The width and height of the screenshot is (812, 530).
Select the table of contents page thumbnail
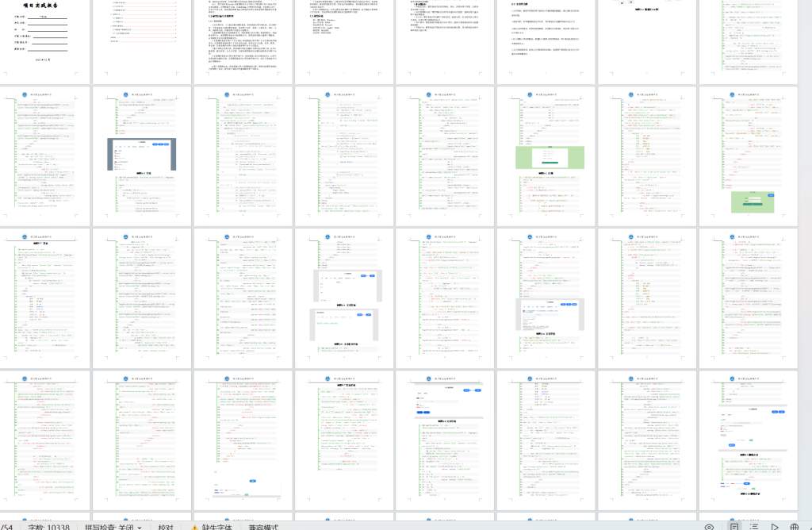coord(141,41)
